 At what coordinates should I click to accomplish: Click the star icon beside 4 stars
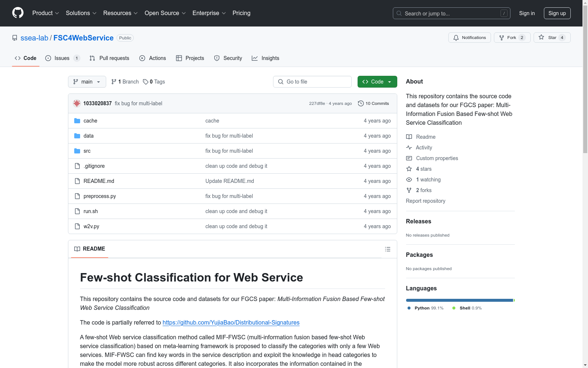[409, 169]
